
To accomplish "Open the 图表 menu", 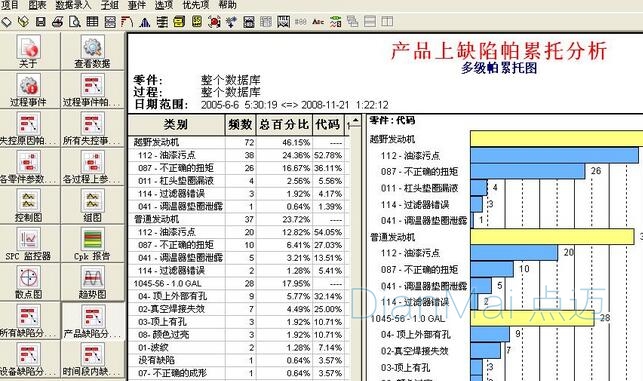I will (x=37, y=5).
